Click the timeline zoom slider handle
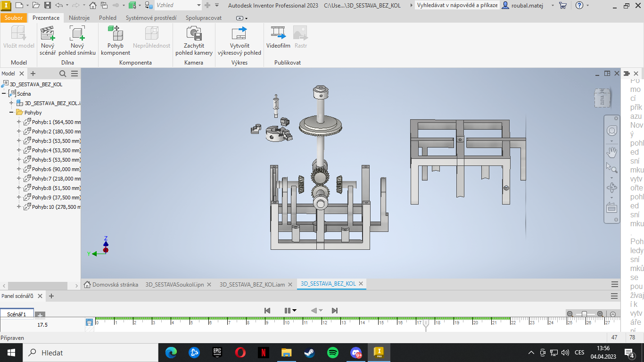 (585, 314)
